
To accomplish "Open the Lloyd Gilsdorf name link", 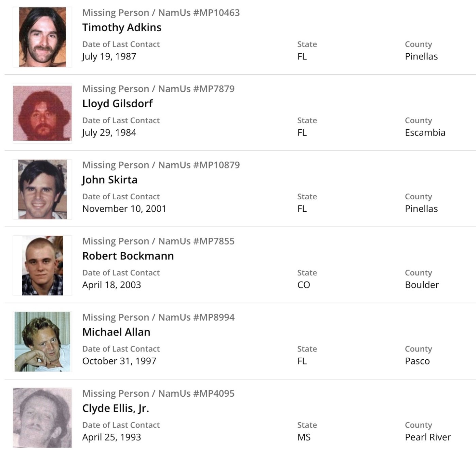I will (x=118, y=104).
